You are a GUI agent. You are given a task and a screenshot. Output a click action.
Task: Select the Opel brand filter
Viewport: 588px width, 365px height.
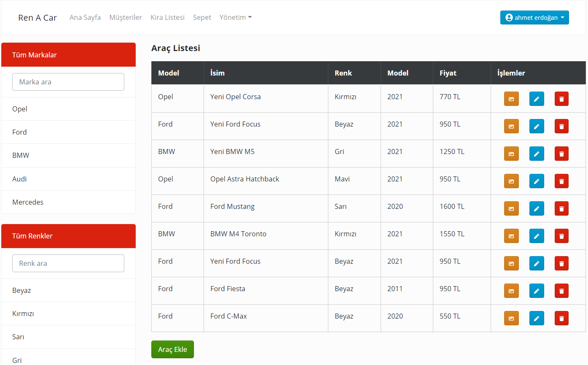19,109
